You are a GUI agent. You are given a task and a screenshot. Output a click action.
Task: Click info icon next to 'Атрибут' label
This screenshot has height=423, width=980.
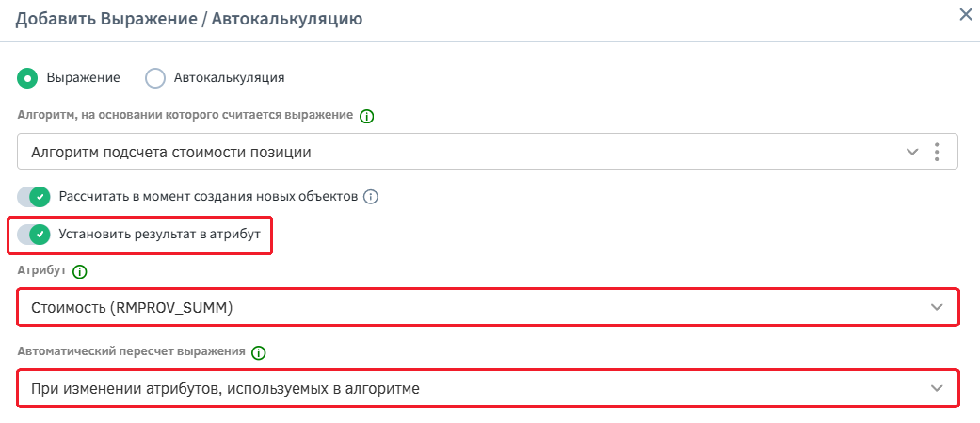(x=80, y=272)
